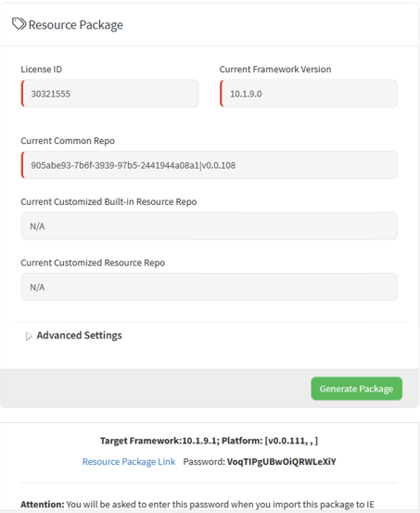This screenshot has width=420, height=513.
Task: Click the Current Common Repo field
Action: (210, 165)
